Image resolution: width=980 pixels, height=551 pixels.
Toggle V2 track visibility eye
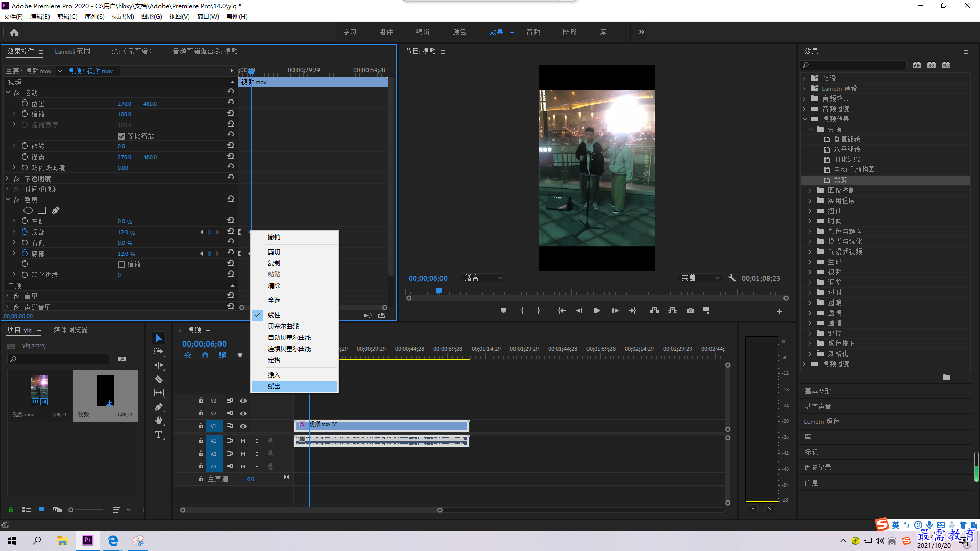[243, 413]
